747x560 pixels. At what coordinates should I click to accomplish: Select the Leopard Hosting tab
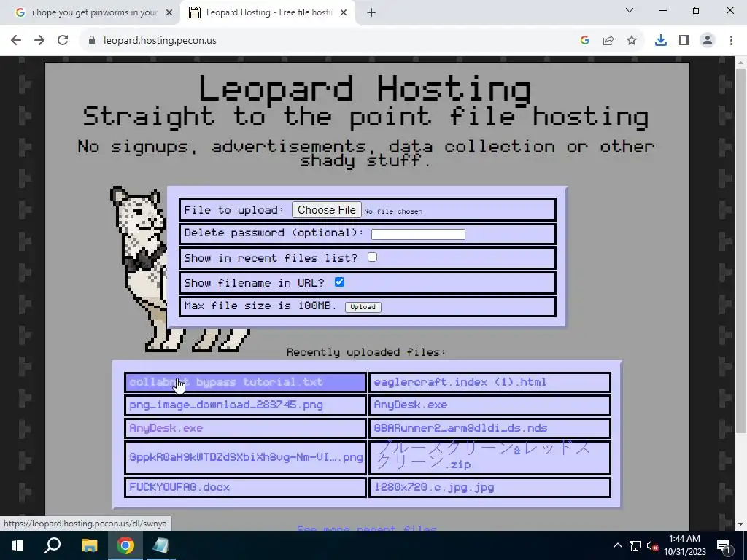[268, 13]
